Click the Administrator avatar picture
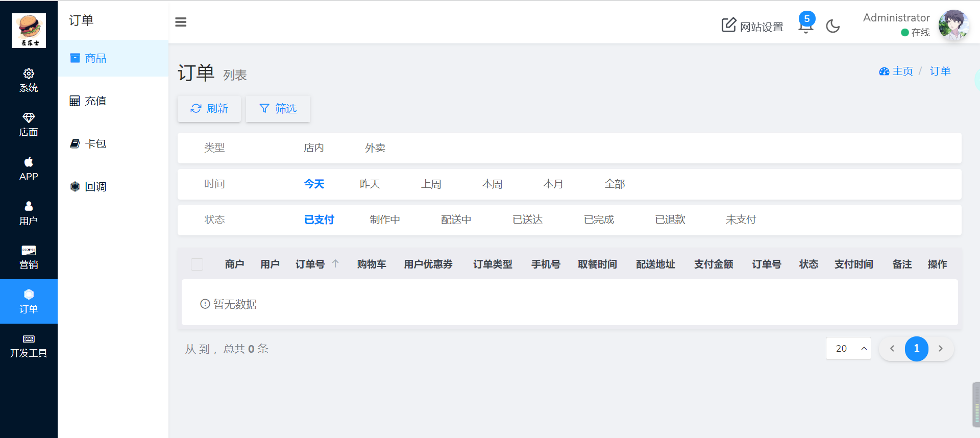Viewport: 980px width, 438px height. pos(953,25)
